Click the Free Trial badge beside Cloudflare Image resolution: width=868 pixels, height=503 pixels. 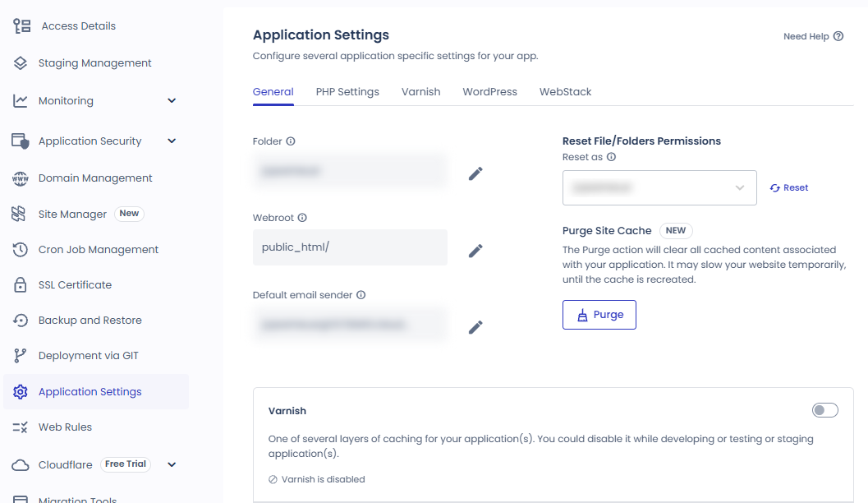126,464
